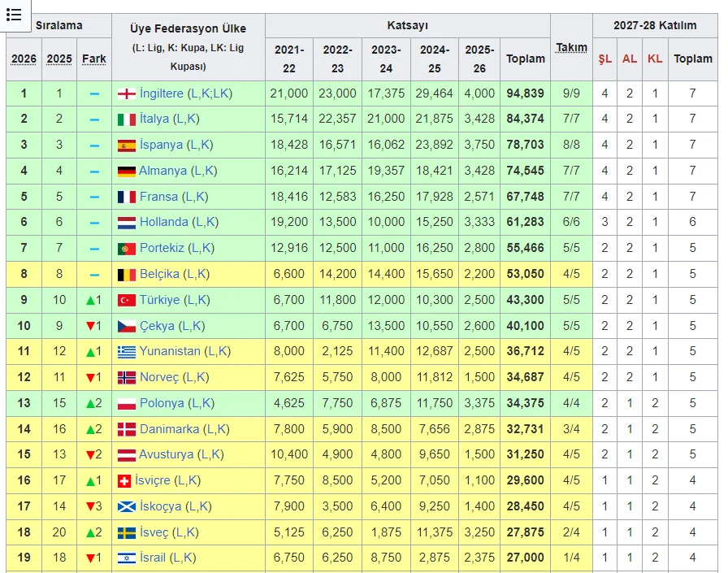
Task: Click the Takım column header
Action: click(x=571, y=47)
